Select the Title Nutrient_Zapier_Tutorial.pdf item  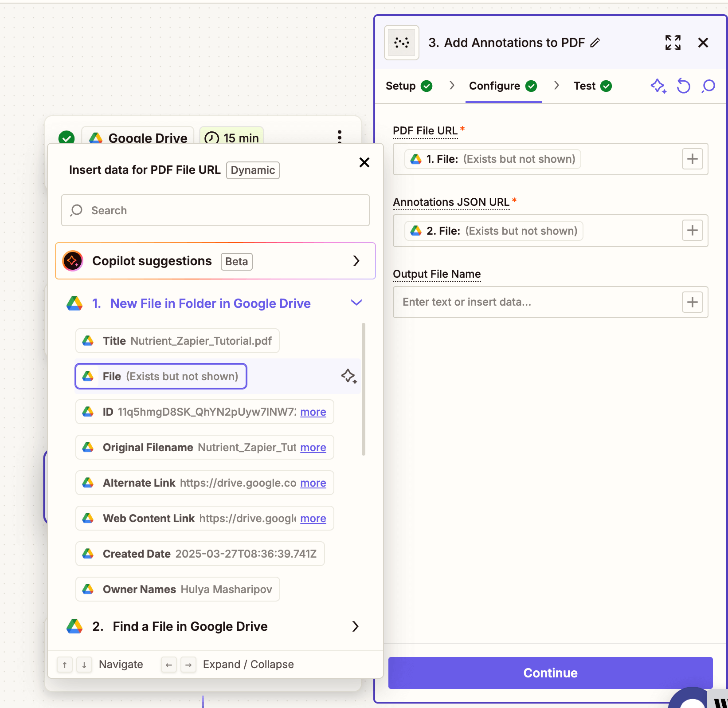177,341
